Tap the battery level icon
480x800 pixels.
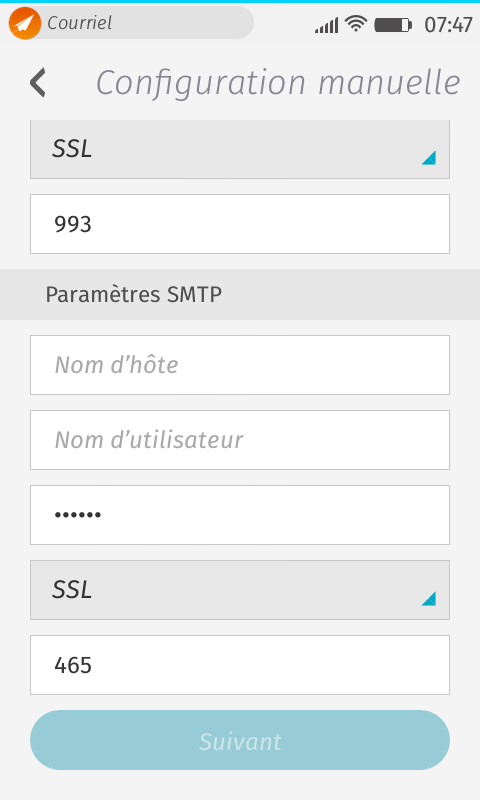393,24
